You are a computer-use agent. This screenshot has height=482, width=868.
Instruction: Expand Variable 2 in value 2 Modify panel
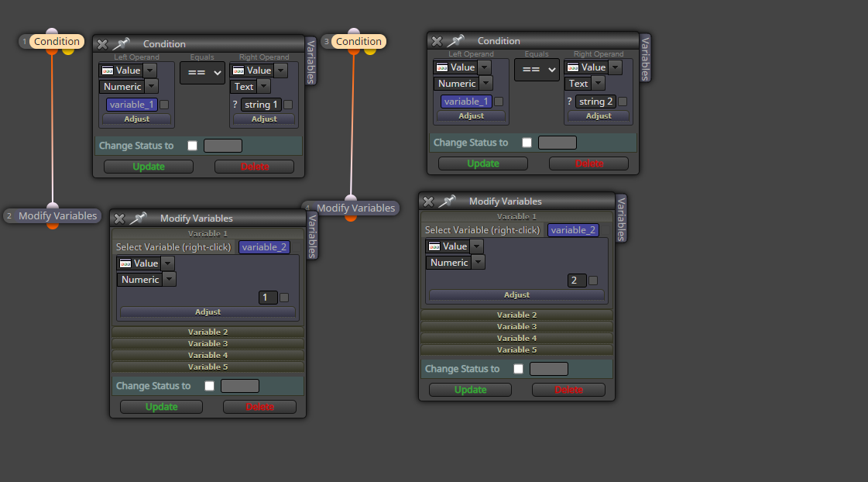516,315
